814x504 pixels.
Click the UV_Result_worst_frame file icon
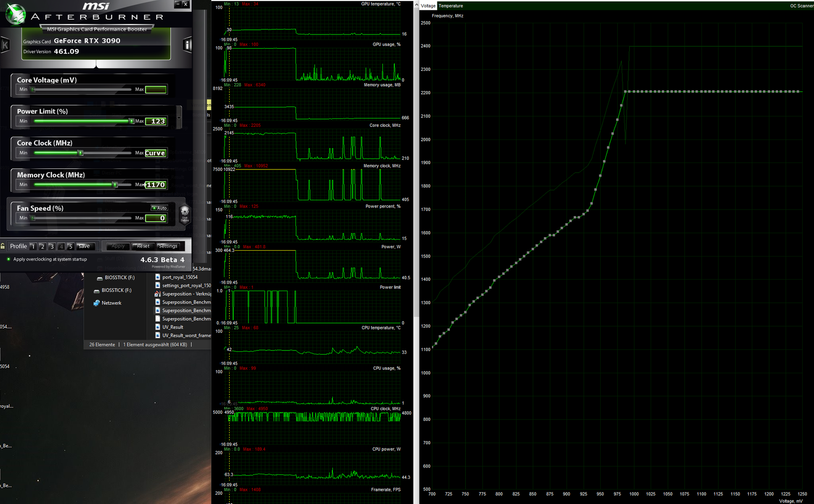click(157, 336)
